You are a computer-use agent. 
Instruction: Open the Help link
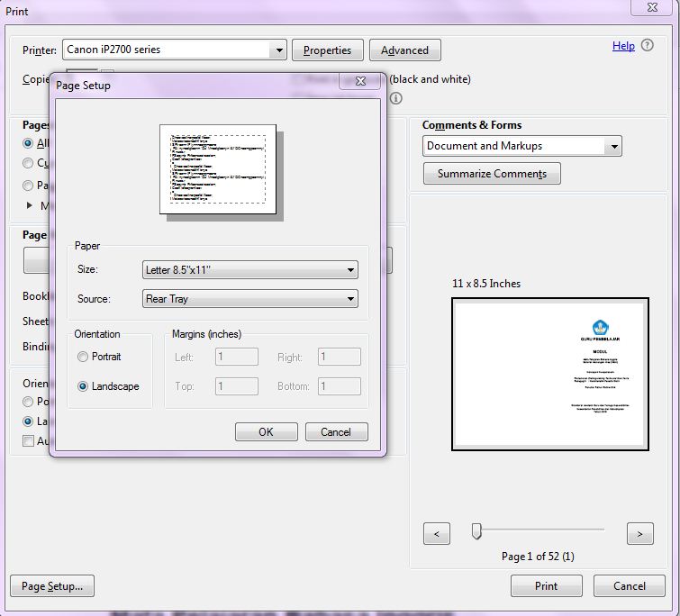point(623,46)
